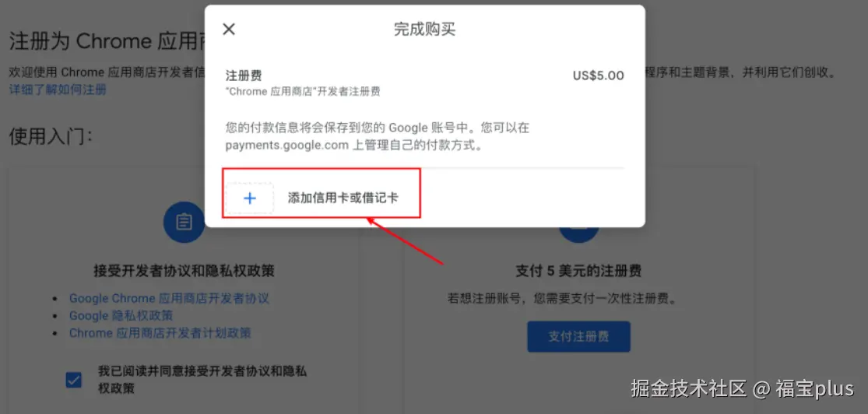Image resolution: width=868 pixels, height=414 pixels.
Task: Open Google Chrome 应用商店开发者协议 link
Action: [x=169, y=298]
